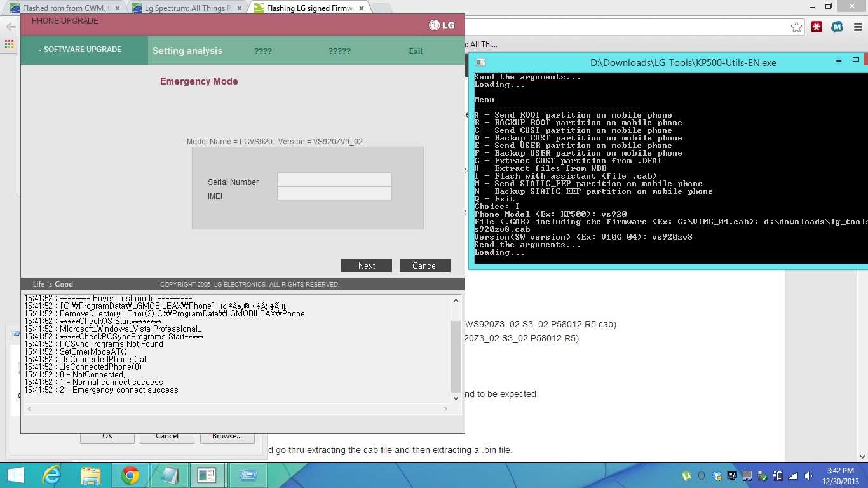The height and width of the screenshot is (488, 868).
Task: Click the volume speaker tray icon
Action: click(x=807, y=475)
